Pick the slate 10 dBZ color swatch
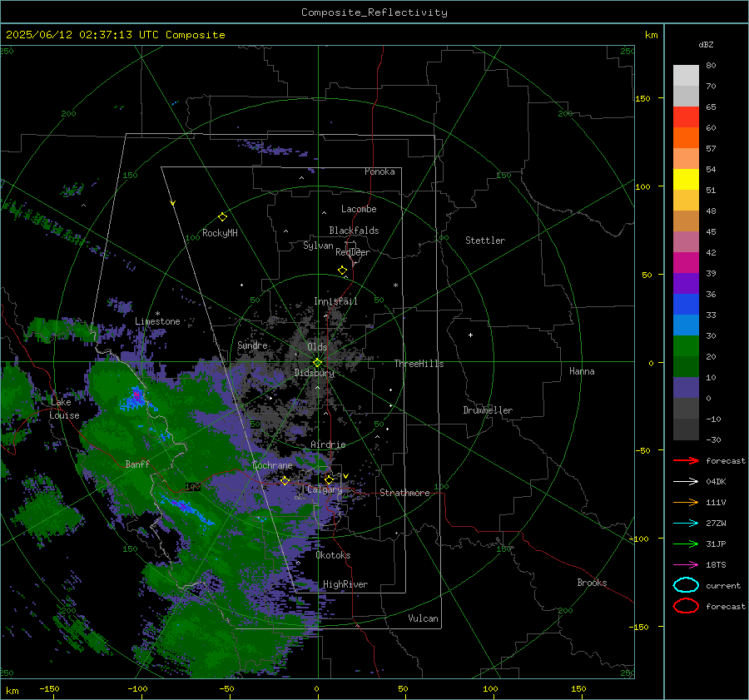The image size is (749, 700). [686, 388]
